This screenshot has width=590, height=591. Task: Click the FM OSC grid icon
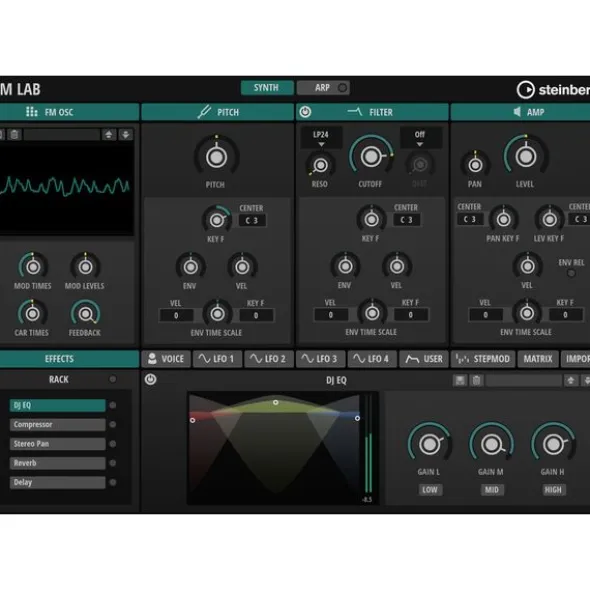pyautogui.click(x=32, y=112)
